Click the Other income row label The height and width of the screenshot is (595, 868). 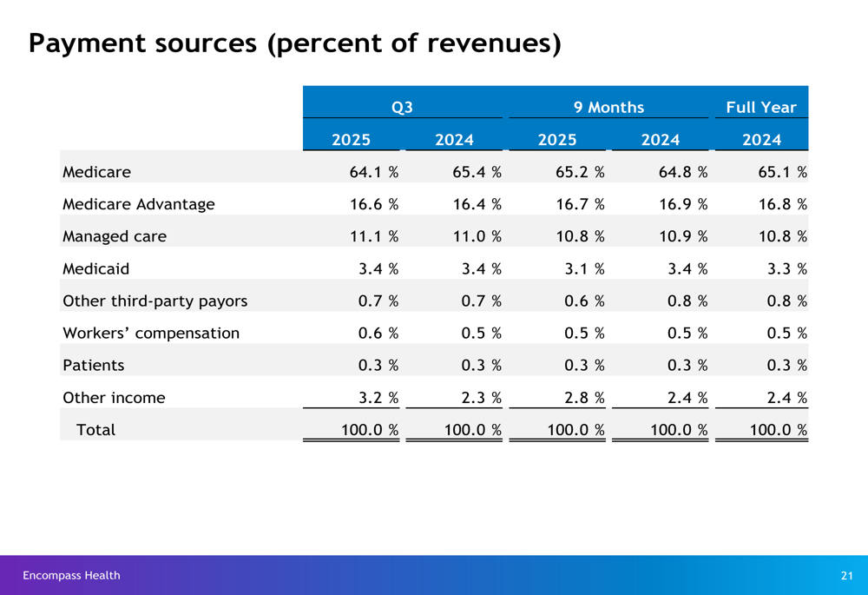[114, 398]
